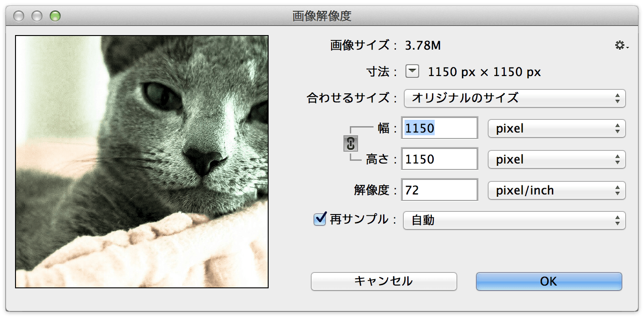This screenshot has height=317, width=644.
Task: Open the 寸法 units dropdown arrow
Action: (412, 72)
